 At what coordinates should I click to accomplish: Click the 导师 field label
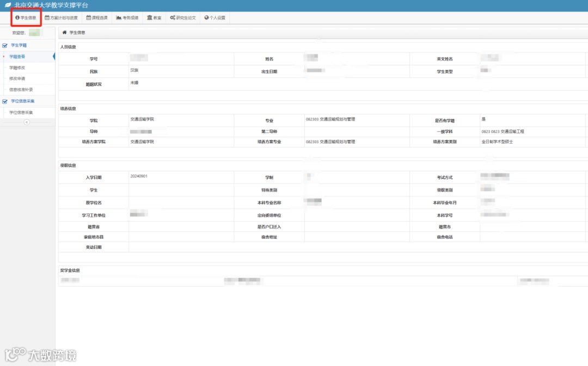(x=94, y=132)
